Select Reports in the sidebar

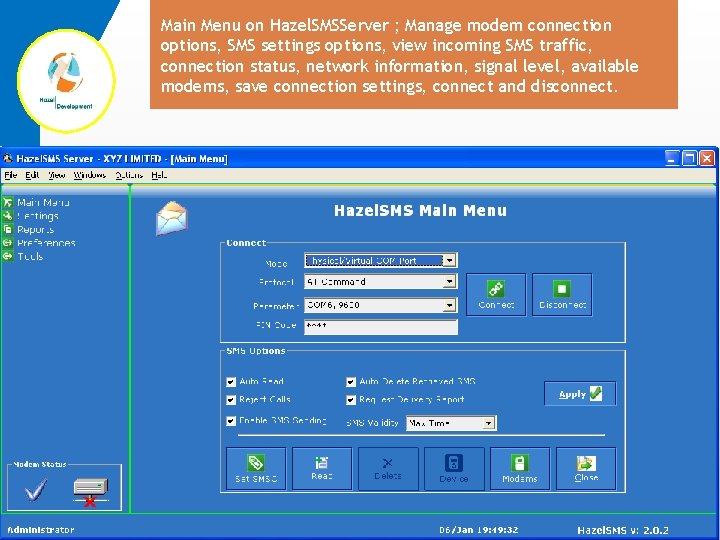[x=35, y=229]
